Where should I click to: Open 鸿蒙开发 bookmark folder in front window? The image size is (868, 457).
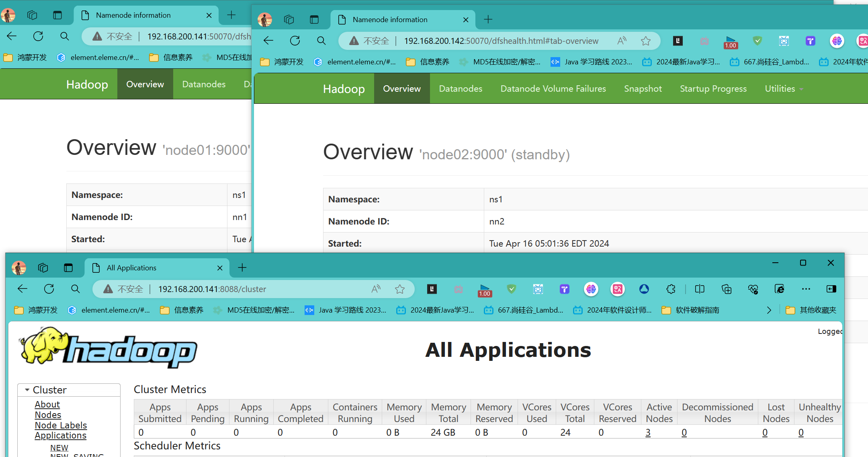(x=36, y=310)
